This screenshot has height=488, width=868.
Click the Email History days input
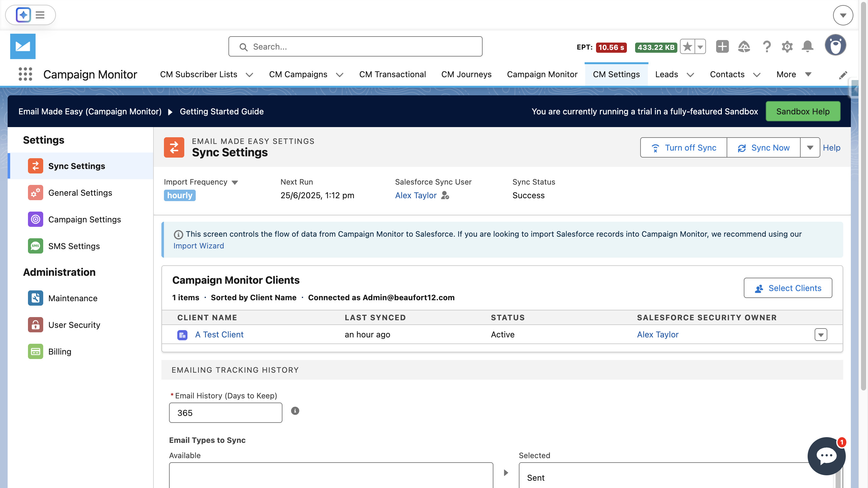pyautogui.click(x=226, y=412)
